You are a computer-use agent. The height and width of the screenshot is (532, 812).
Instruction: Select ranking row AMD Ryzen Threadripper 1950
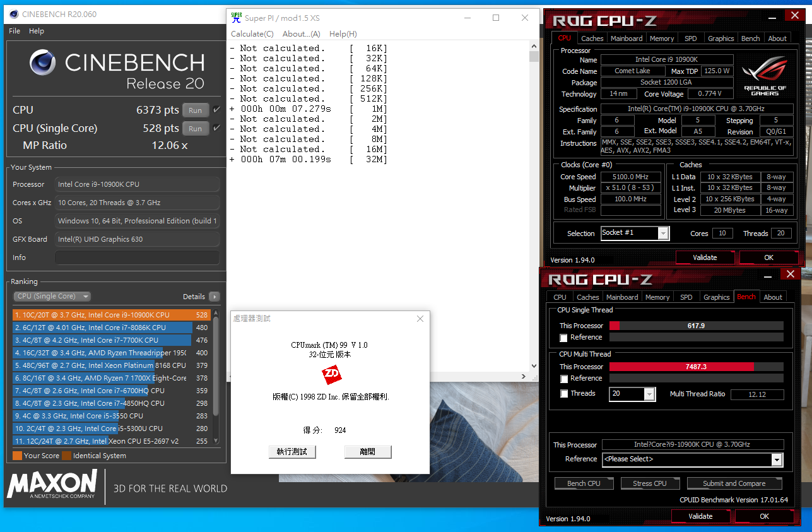111,353
